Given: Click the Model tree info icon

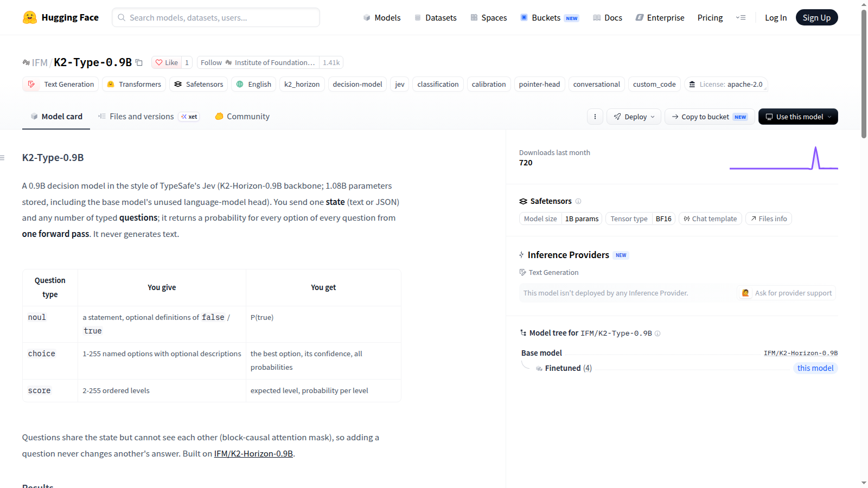Looking at the screenshot, I should (658, 333).
